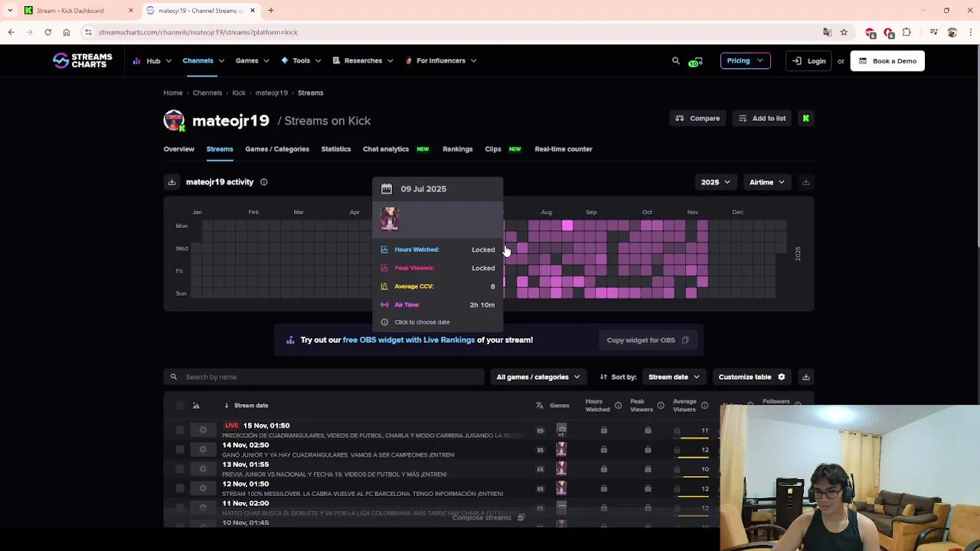Switch to the Overview tab

coord(178,149)
